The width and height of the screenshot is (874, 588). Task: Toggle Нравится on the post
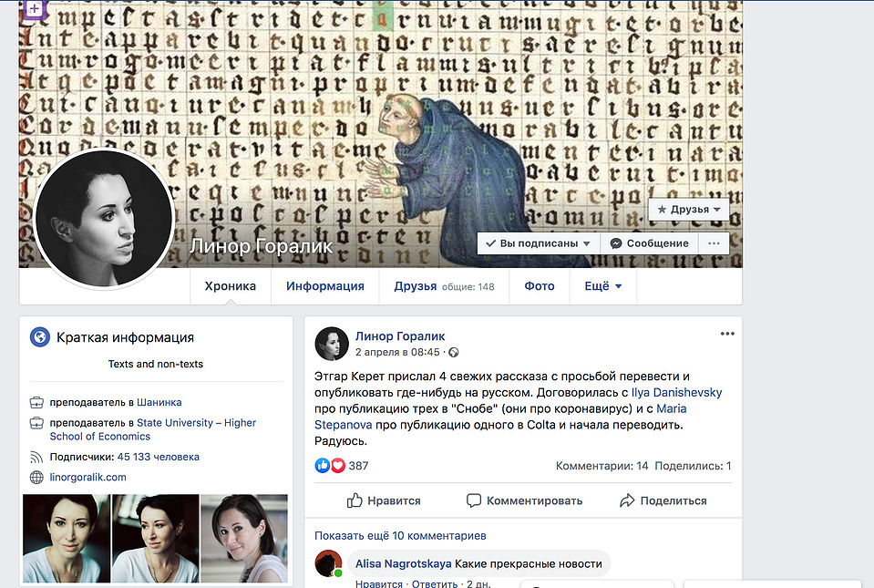[384, 500]
